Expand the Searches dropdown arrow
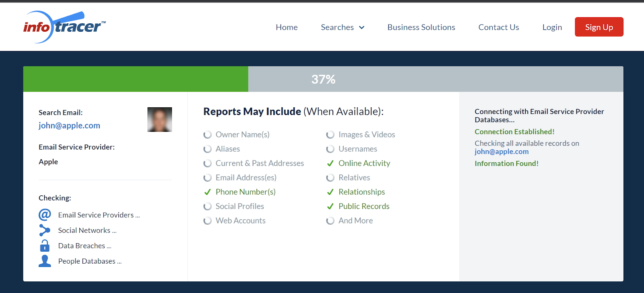Screen dimensions: 644x293 [361, 27]
